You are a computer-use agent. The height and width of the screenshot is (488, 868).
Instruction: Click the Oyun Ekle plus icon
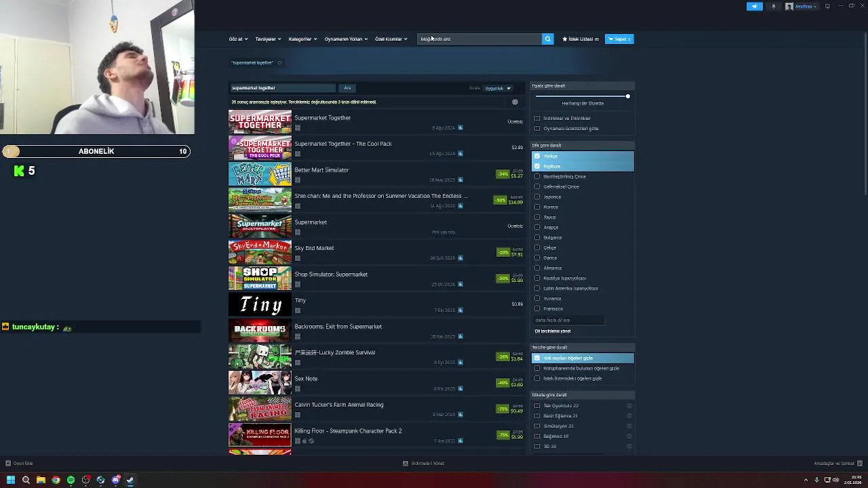coord(8,464)
